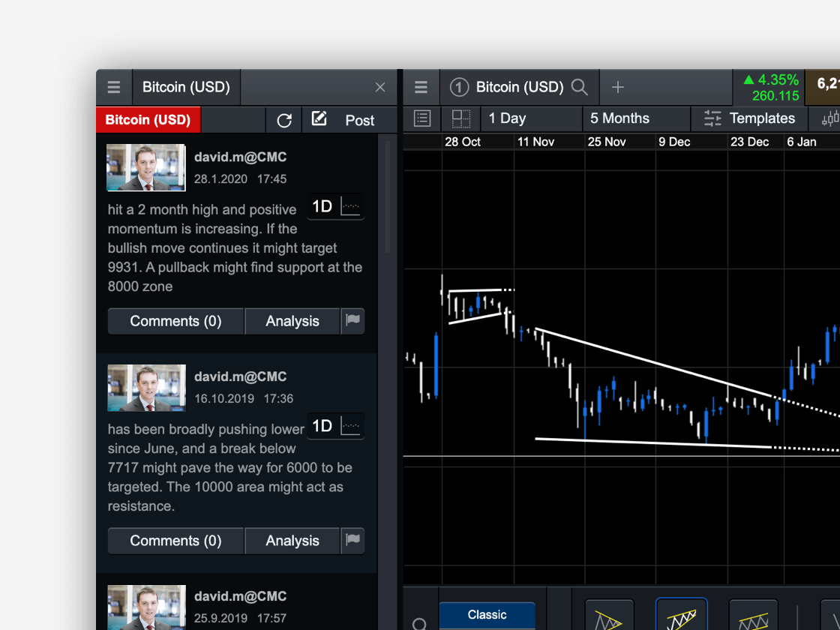Open the 5 Months range dropdown

pyautogui.click(x=637, y=118)
